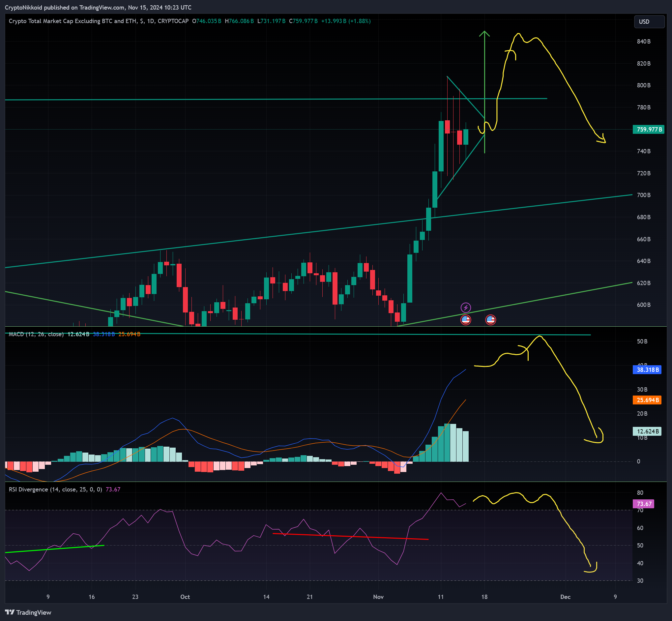Click the purple lightning event icon
Image resolution: width=672 pixels, height=621 pixels.
(465, 308)
